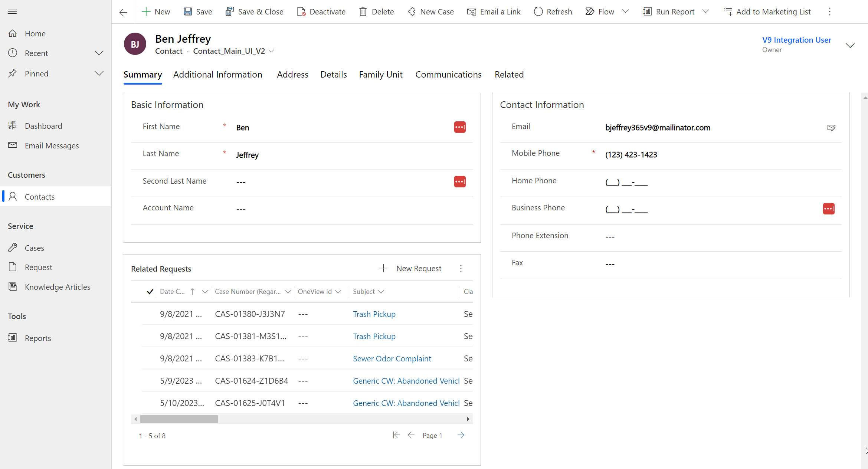Open the Dashboard page
The height and width of the screenshot is (469, 868).
pos(56,126)
